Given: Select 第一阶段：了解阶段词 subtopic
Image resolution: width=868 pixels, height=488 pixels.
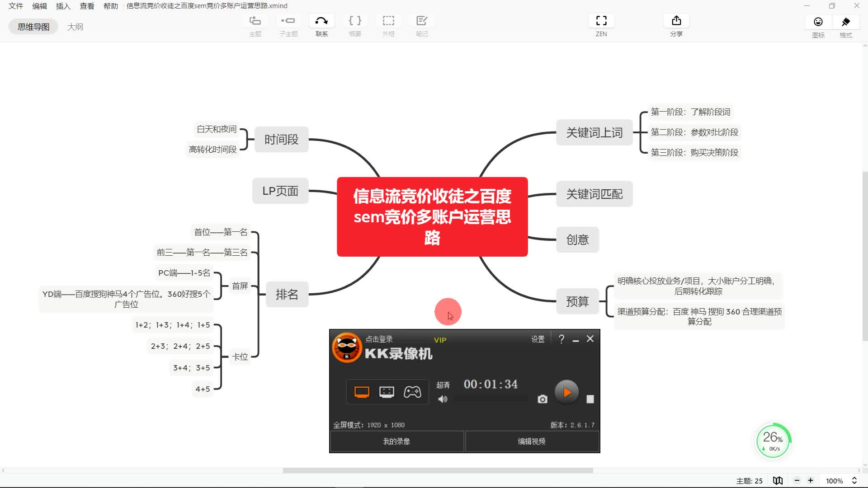Looking at the screenshot, I should click(x=690, y=112).
